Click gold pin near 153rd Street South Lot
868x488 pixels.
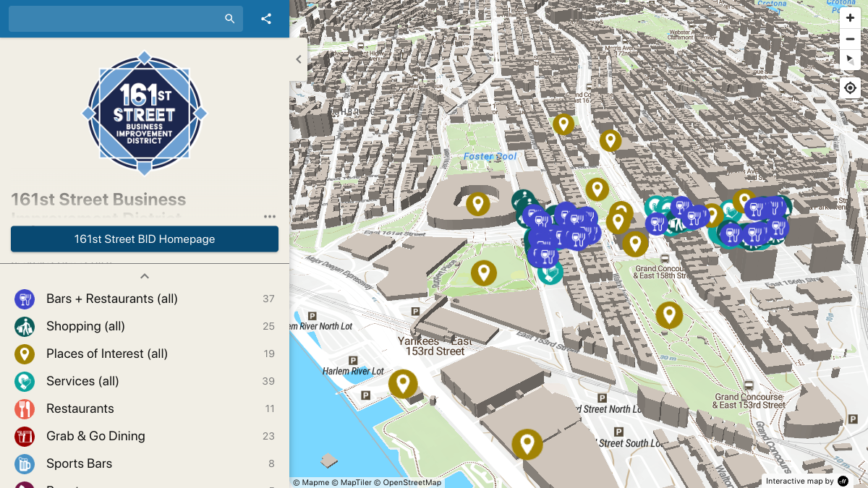pyautogui.click(x=527, y=444)
